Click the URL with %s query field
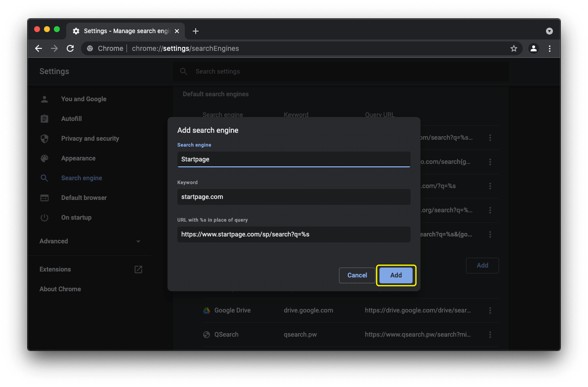 point(294,234)
